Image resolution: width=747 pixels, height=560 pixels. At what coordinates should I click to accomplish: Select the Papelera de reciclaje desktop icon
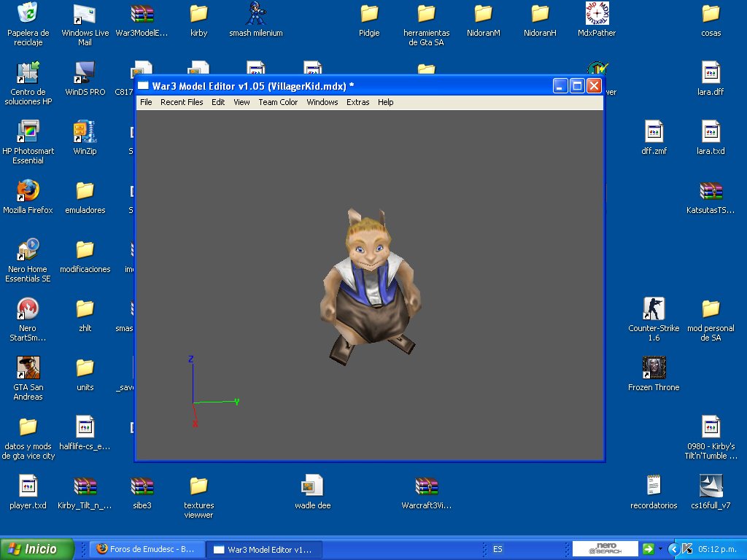(x=28, y=24)
